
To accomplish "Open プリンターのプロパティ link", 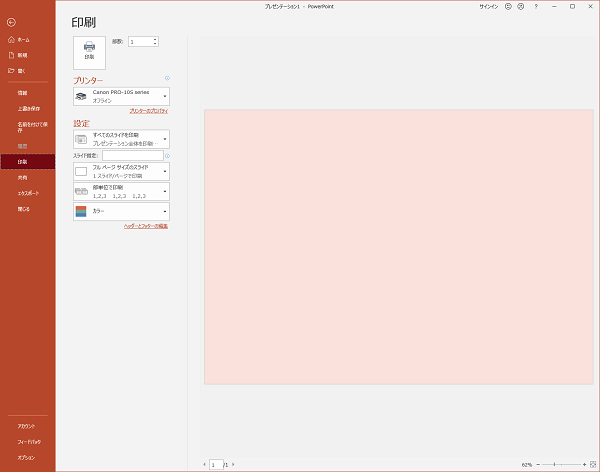I will [x=149, y=111].
